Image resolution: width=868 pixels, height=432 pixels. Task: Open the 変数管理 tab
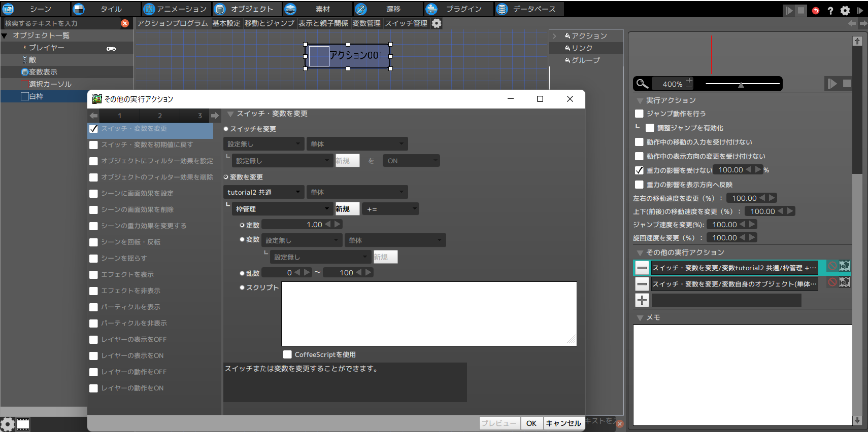366,23
